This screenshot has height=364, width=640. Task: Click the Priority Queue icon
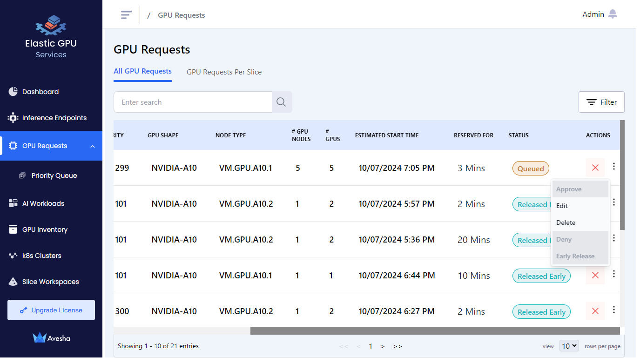pyautogui.click(x=22, y=175)
